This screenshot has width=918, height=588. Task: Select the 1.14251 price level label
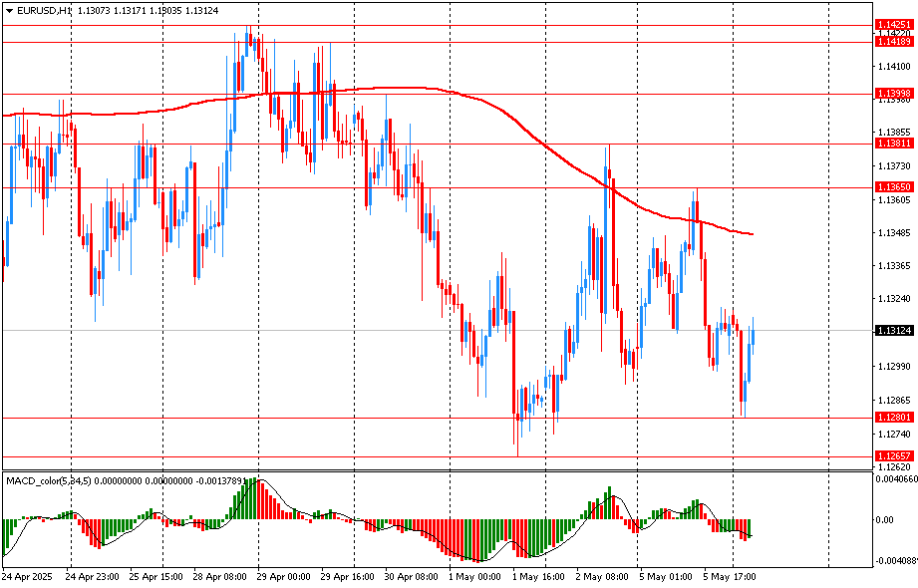pyautogui.click(x=892, y=24)
